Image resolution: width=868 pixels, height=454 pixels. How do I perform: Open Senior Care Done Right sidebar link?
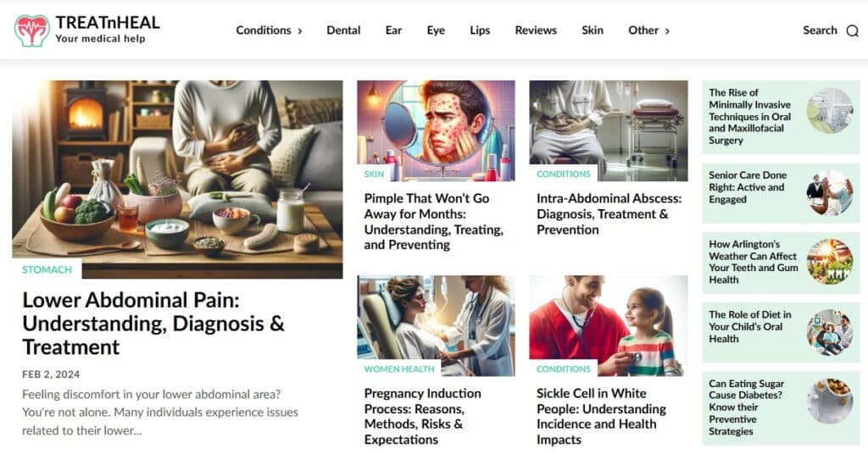(748, 187)
